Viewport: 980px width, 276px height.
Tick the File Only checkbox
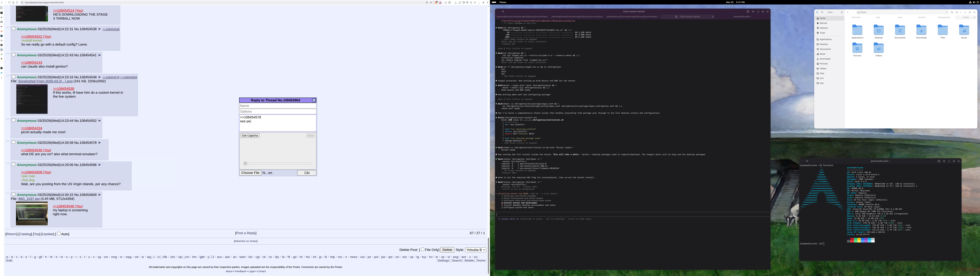pos(423,249)
